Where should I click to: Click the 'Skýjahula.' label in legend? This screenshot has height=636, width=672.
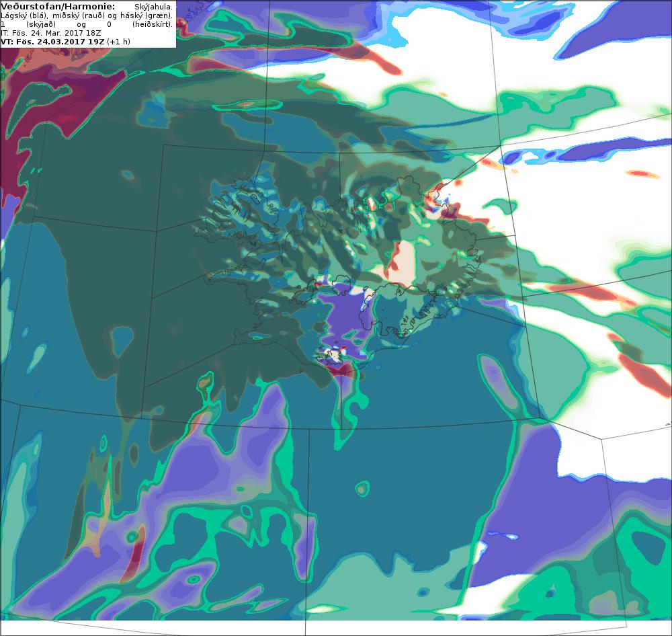[153, 7]
